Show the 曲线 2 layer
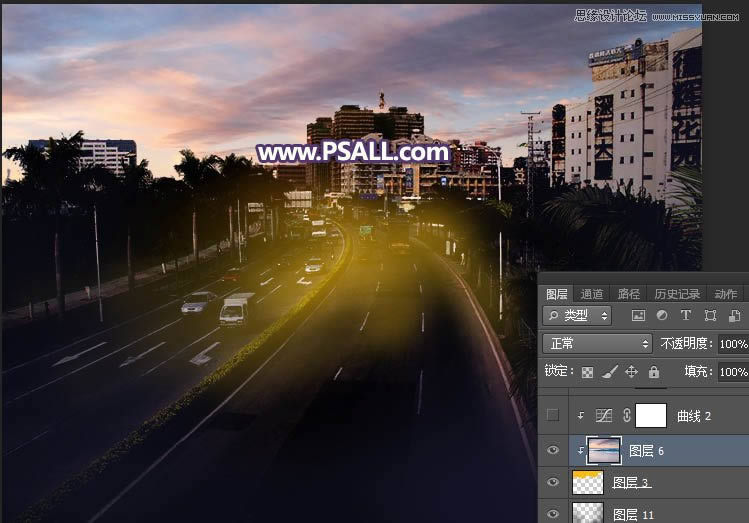749x523 pixels. (x=553, y=415)
